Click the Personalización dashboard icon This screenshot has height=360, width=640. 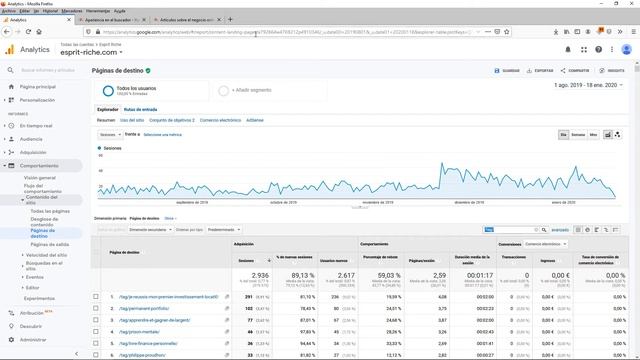[x=11, y=100]
